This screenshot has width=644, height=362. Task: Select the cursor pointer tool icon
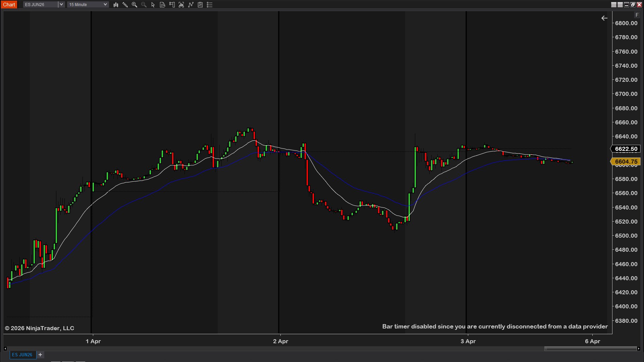(153, 5)
